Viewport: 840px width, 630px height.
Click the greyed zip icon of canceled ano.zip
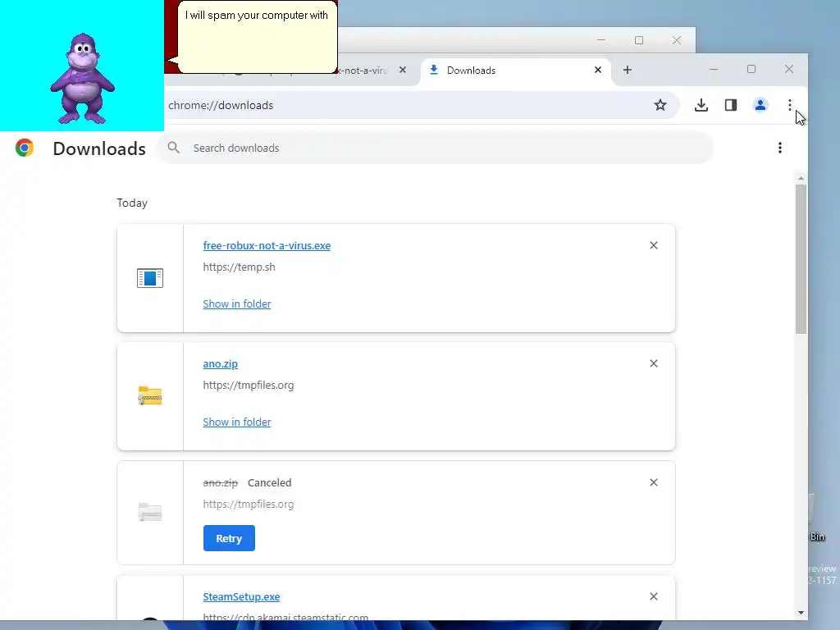[150, 512]
